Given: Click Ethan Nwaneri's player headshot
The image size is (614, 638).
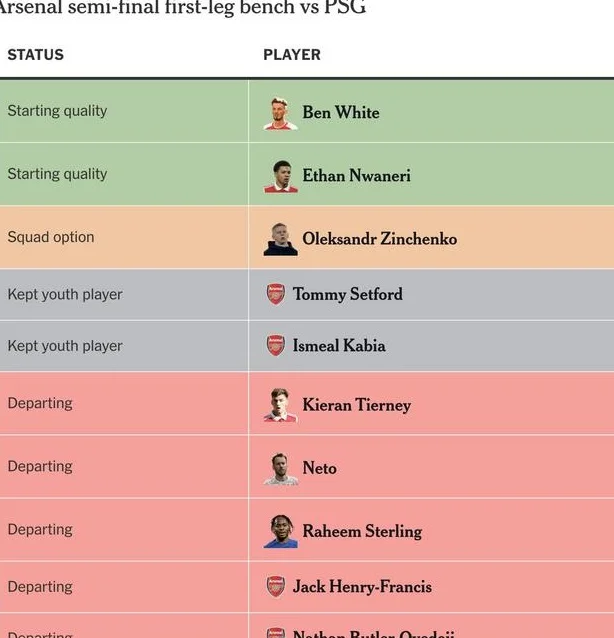Looking at the screenshot, I should pyautogui.click(x=280, y=177).
